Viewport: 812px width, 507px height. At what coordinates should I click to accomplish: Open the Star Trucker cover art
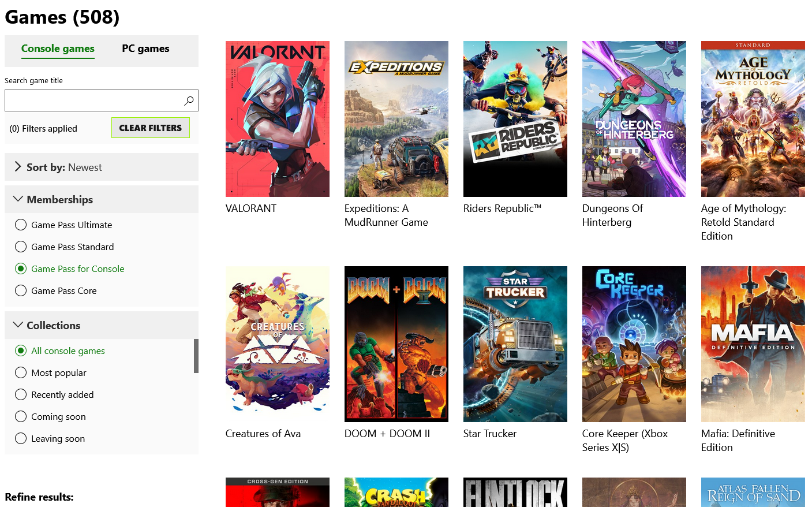[515, 344]
